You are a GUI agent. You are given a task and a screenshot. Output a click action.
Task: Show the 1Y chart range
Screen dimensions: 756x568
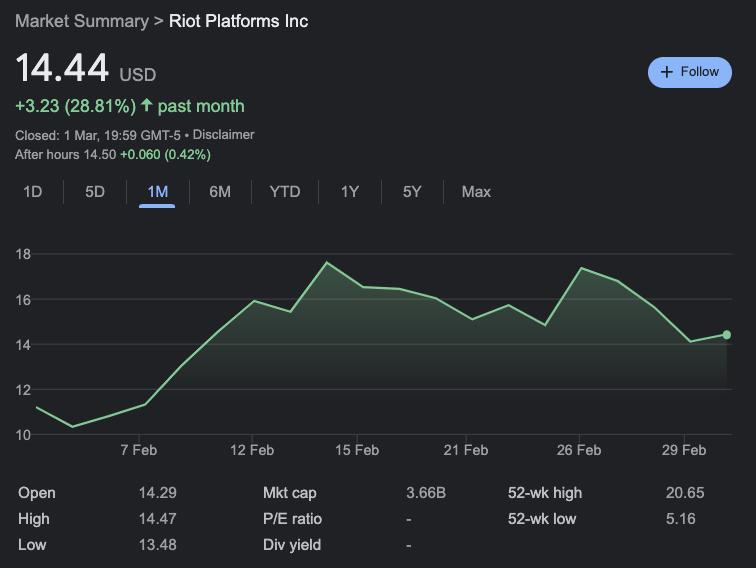click(x=350, y=192)
